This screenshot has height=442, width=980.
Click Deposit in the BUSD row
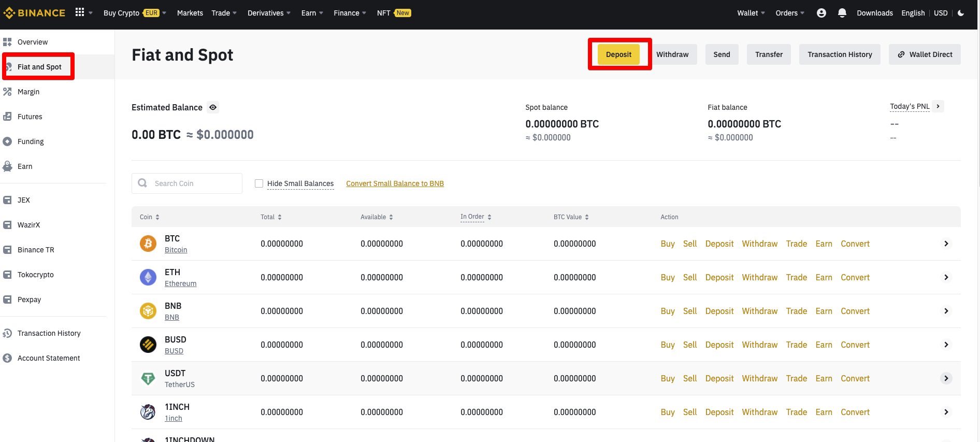point(719,345)
